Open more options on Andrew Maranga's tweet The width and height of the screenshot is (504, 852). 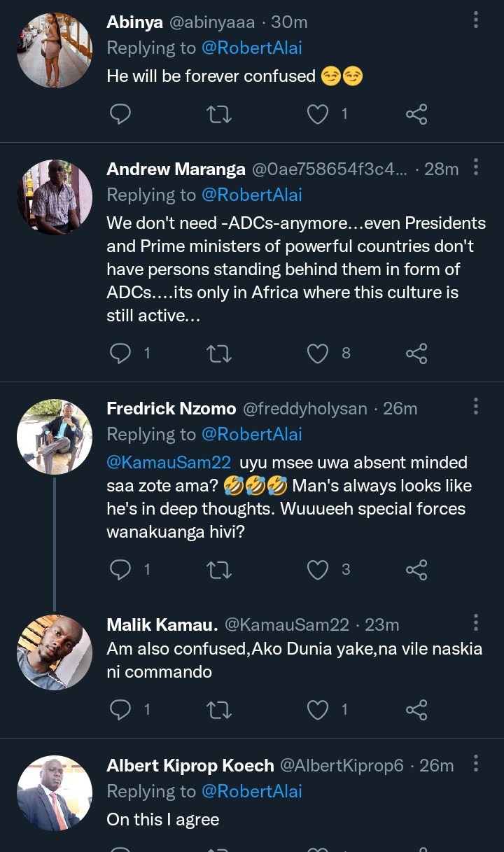[476, 167]
